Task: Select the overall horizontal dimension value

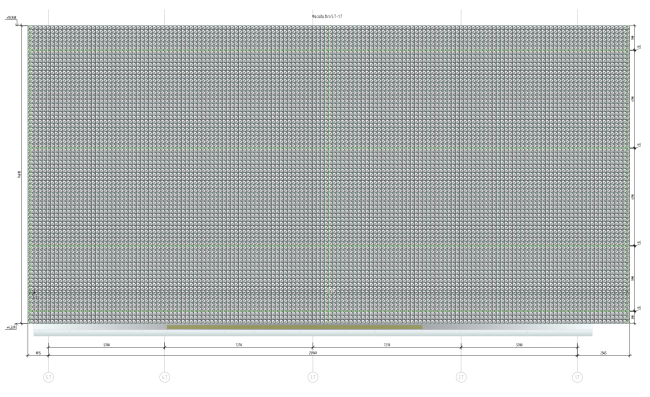Action: 313,353
